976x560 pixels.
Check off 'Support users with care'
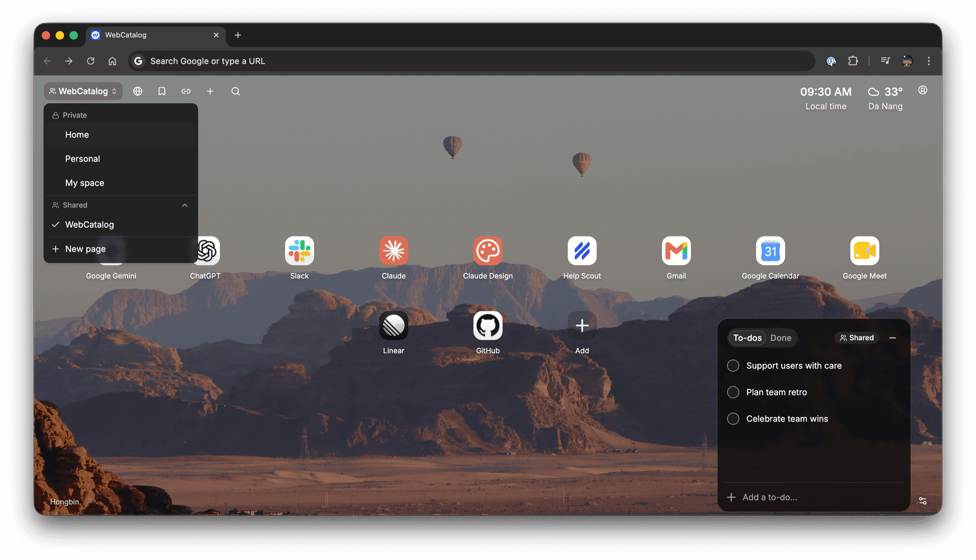point(733,365)
